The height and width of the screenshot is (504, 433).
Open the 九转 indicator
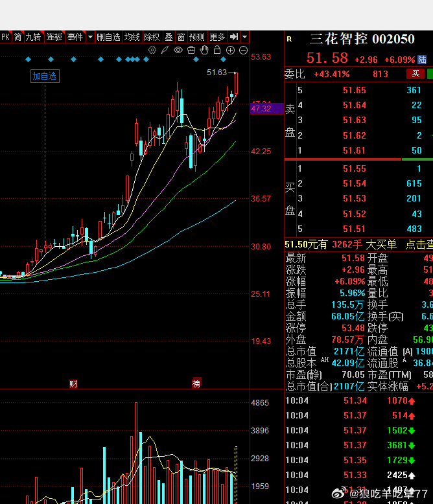tap(34, 37)
